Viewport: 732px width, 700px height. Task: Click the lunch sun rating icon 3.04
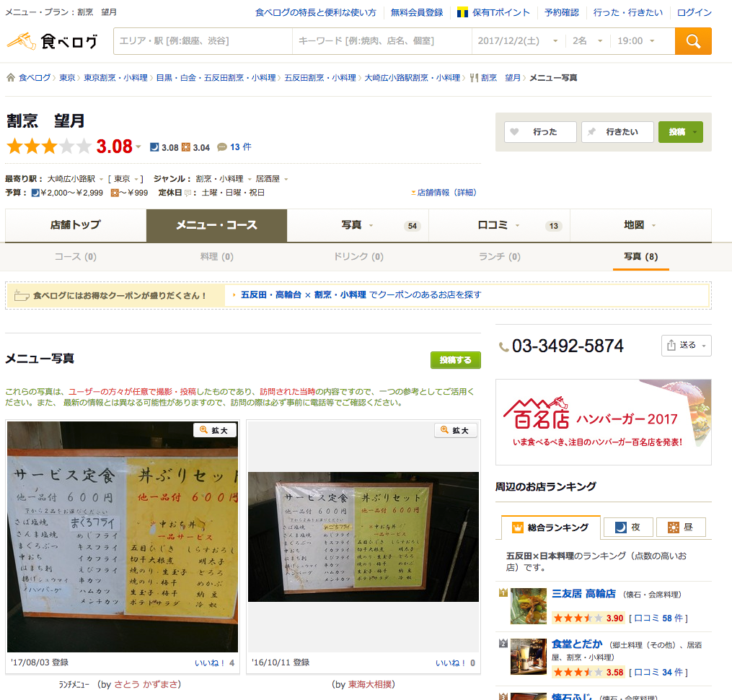click(186, 147)
